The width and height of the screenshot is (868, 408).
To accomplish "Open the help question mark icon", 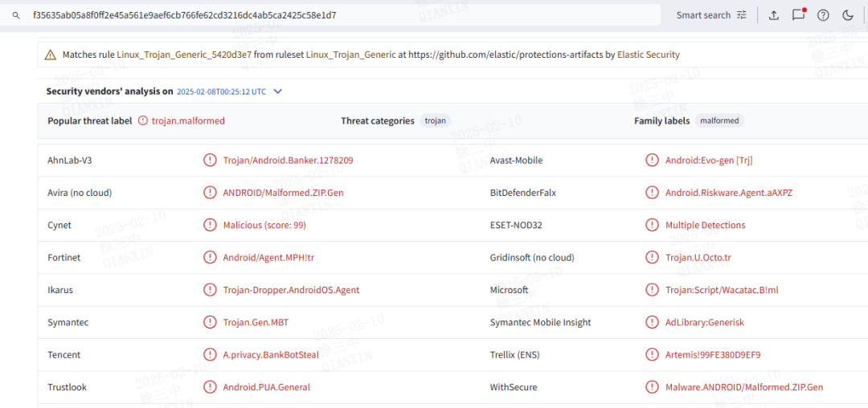I will [x=823, y=15].
